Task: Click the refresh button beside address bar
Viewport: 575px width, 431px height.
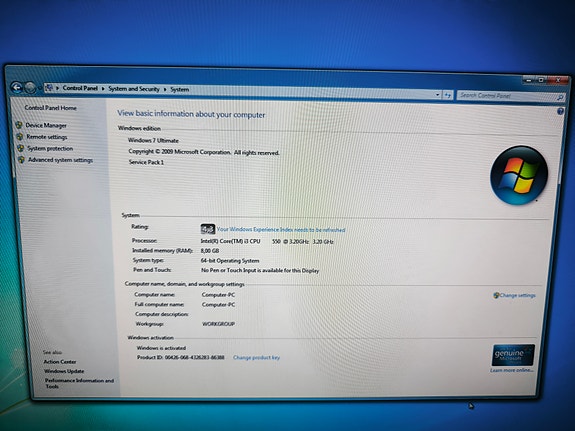Action: click(448, 95)
